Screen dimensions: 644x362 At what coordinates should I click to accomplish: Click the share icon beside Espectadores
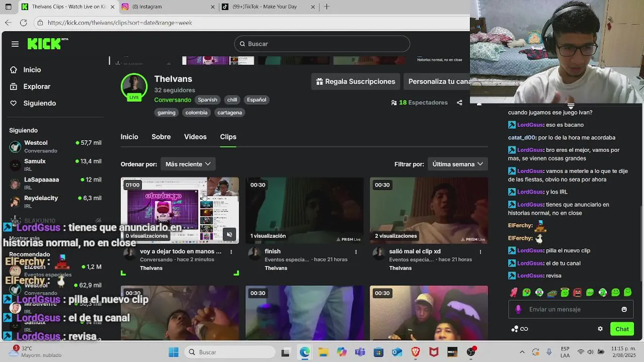click(459, 103)
